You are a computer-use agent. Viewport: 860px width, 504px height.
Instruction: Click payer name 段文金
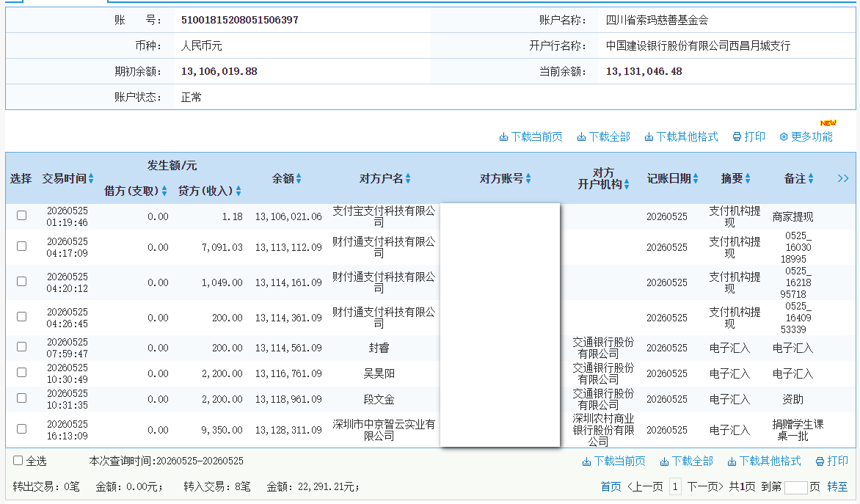(x=379, y=399)
